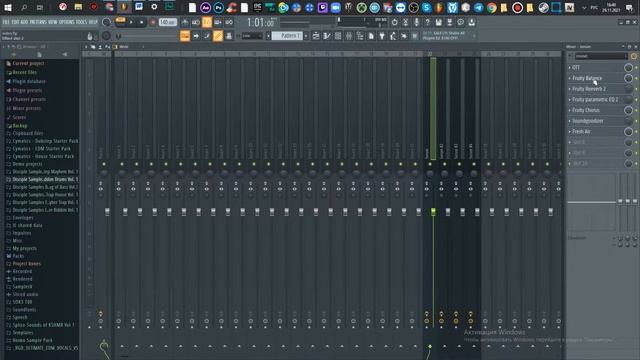The width and height of the screenshot is (640, 360).
Task: Open Photoshop from the taskbar
Action: 218,7
